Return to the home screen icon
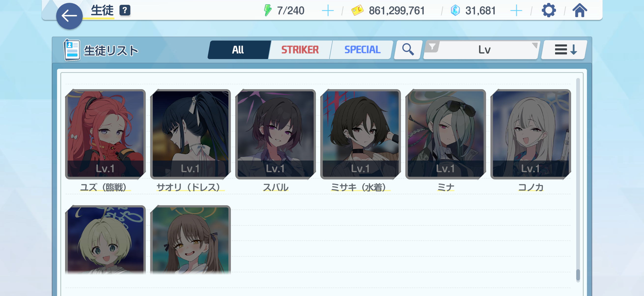This screenshot has height=296, width=644. 579,10
